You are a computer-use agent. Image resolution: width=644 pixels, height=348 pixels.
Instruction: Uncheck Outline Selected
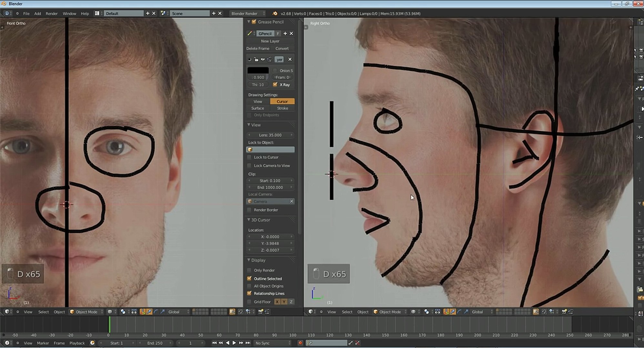[249, 278]
